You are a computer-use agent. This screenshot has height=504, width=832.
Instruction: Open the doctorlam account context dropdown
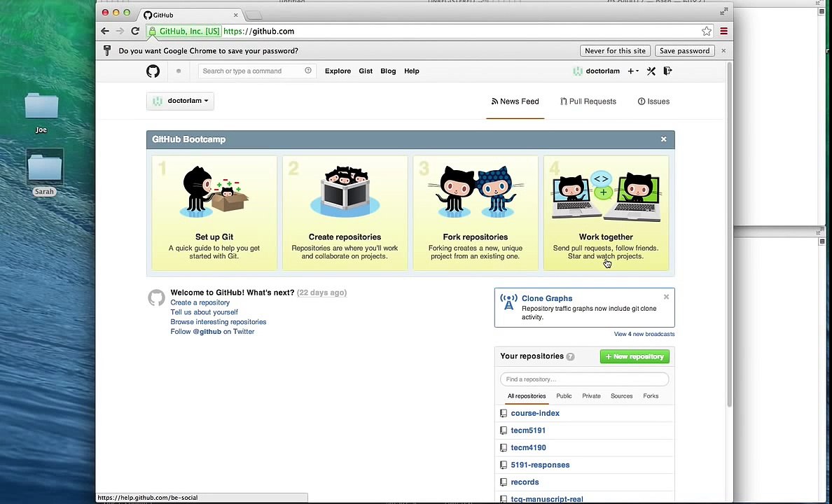pos(181,101)
